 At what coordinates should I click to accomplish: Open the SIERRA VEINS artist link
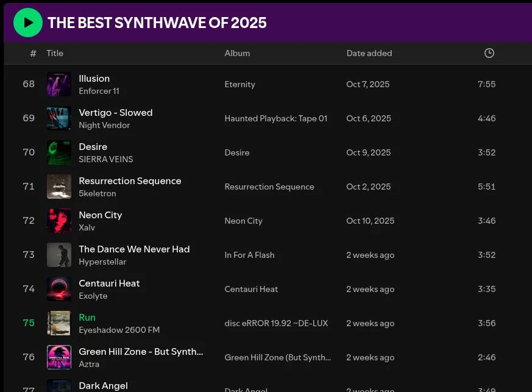105,160
